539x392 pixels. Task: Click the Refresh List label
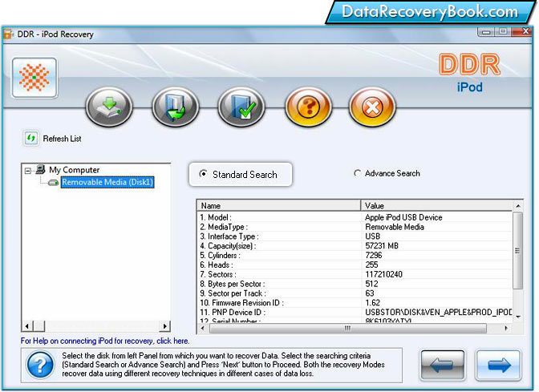coord(63,139)
